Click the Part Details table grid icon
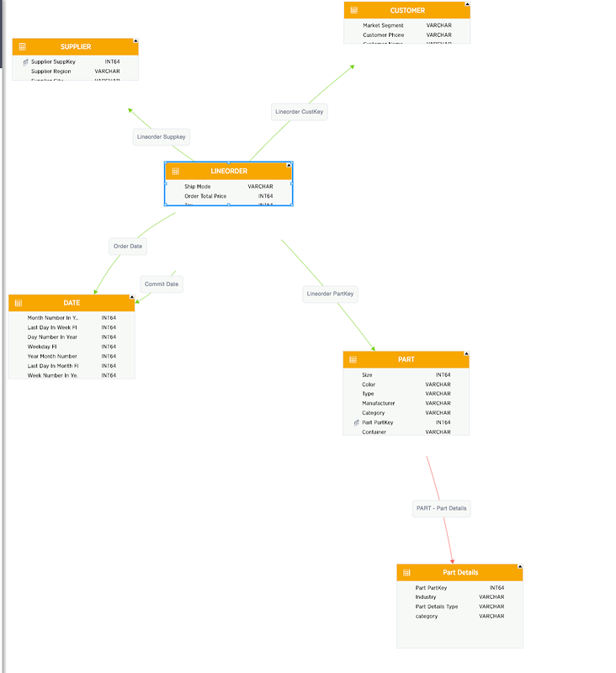This screenshot has width=616, height=673. 407,573
